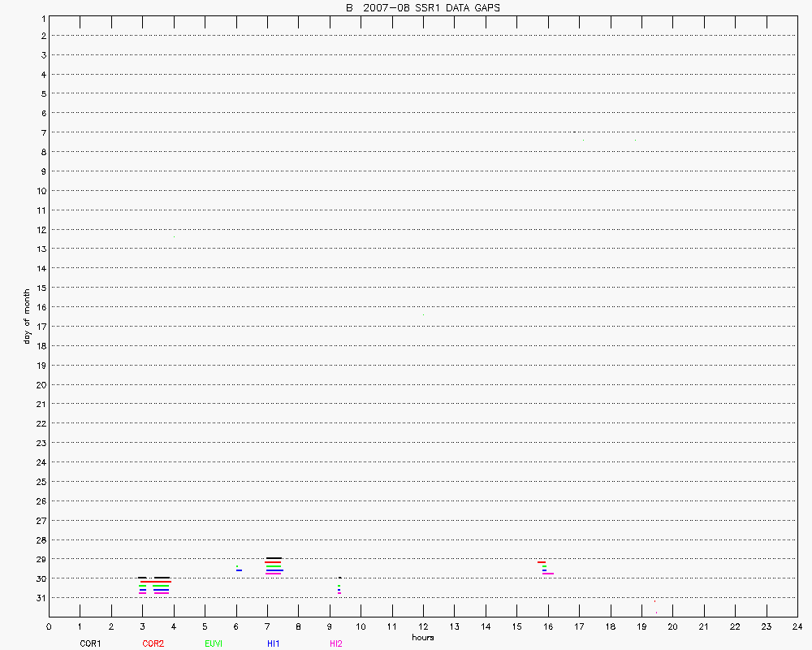This screenshot has width=812, height=650.
Task: Click the day 16 tick label on the y-axis
Action: [40, 307]
